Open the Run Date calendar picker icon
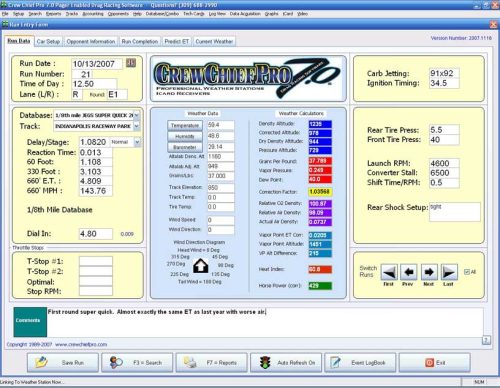 [x=131, y=63]
